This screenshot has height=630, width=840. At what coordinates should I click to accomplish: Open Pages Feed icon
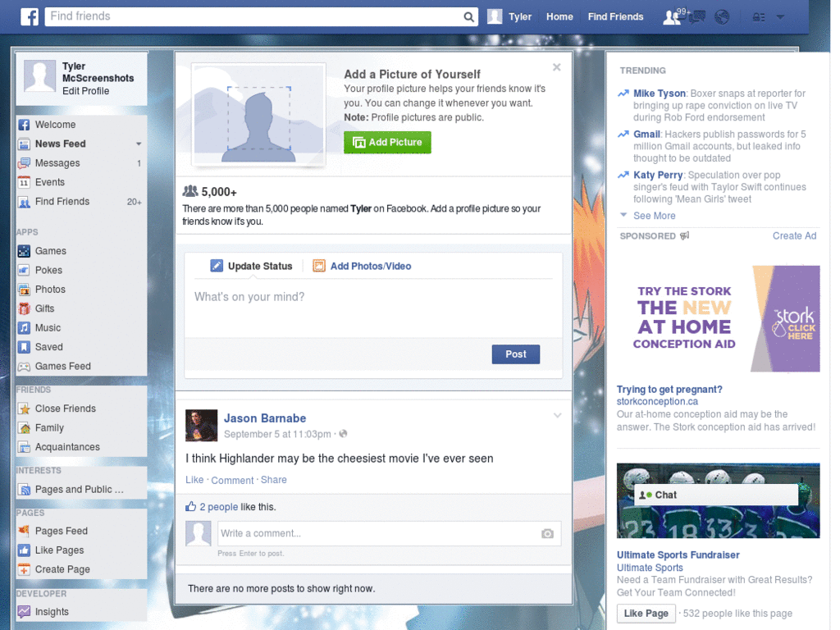[x=24, y=531]
